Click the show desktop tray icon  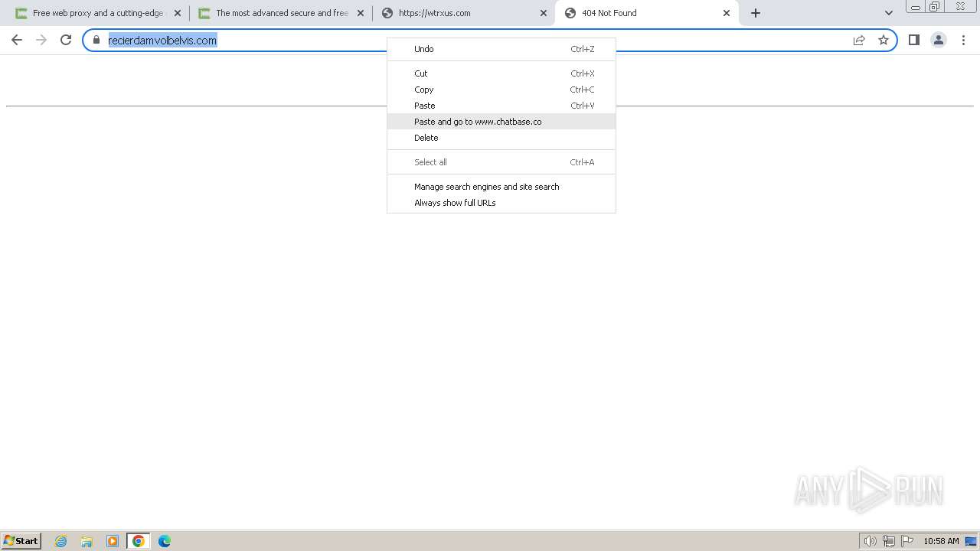(971, 541)
